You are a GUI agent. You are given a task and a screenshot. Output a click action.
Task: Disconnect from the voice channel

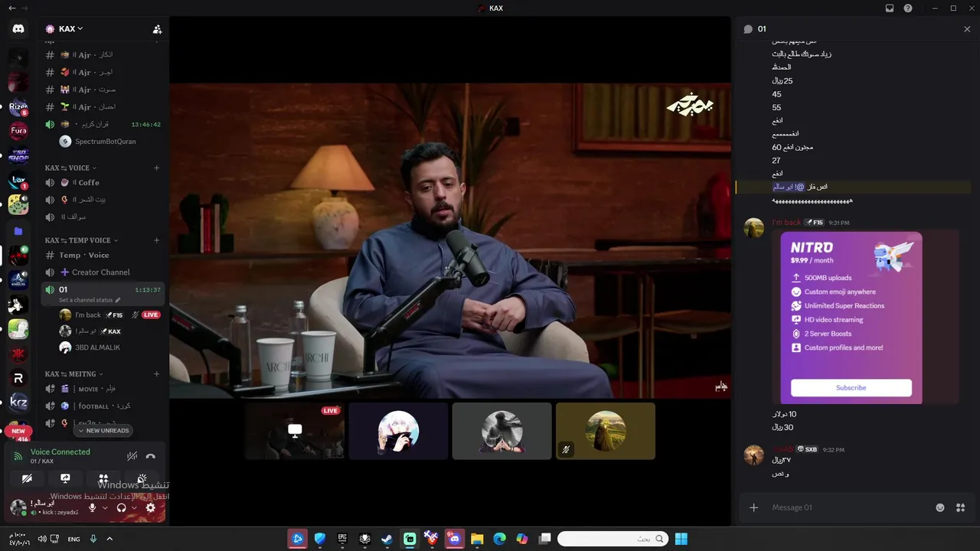click(x=151, y=456)
